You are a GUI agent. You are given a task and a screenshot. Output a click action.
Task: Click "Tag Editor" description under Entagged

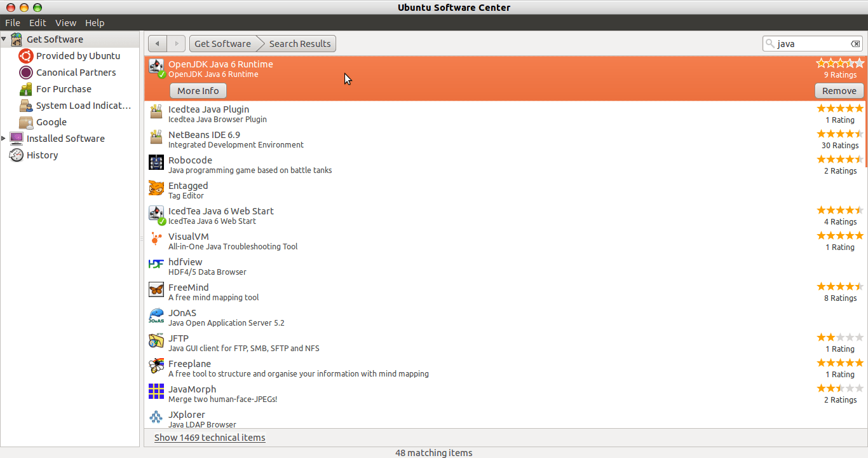tap(186, 196)
